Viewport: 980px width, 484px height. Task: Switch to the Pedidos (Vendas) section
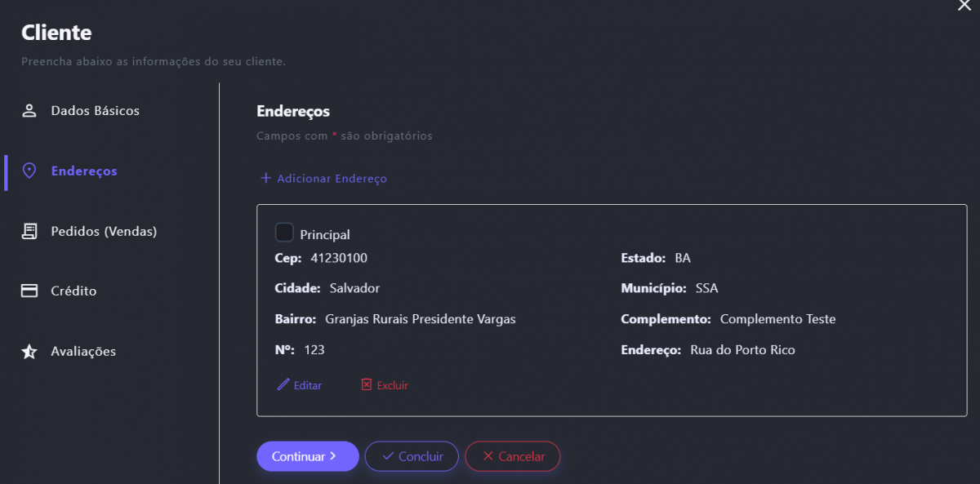(104, 232)
